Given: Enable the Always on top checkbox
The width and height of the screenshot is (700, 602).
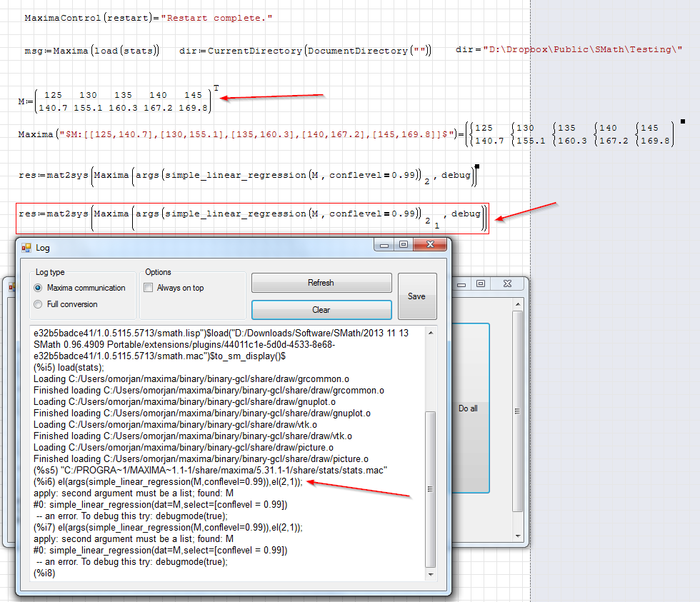Looking at the screenshot, I should pyautogui.click(x=149, y=288).
